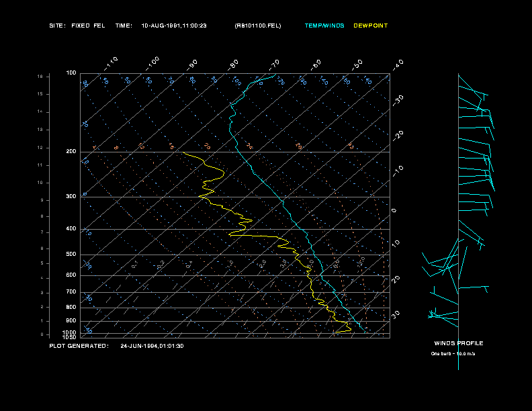
Task: Click the 15 km height scale label
Action: tap(40, 94)
